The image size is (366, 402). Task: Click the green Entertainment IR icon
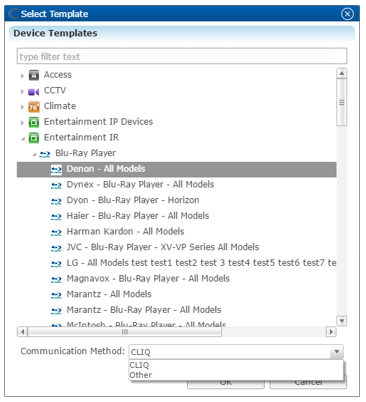(x=34, y=138)
